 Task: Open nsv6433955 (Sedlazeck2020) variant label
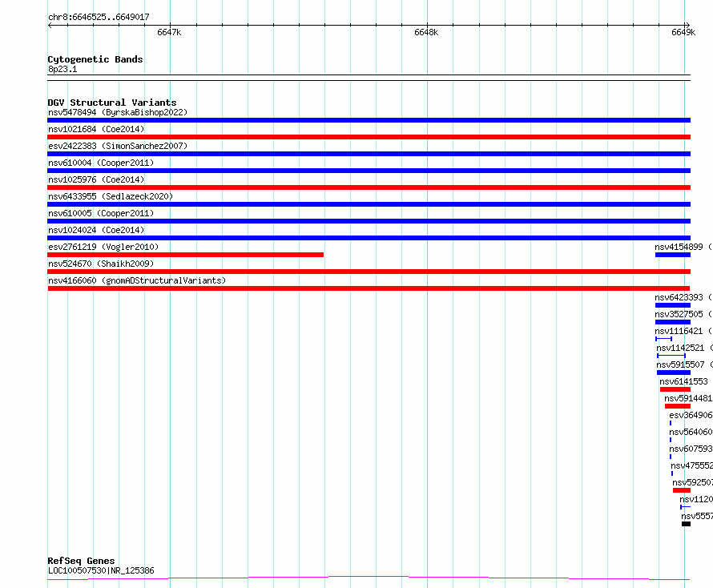tap(111, 196)
